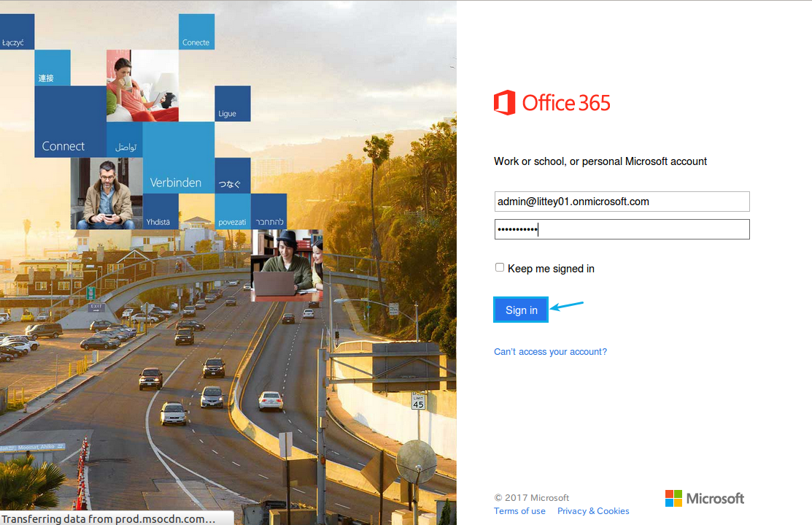Click the povezati tile
The width and height of the screenshot is (812, 525).
coord(233,212)
